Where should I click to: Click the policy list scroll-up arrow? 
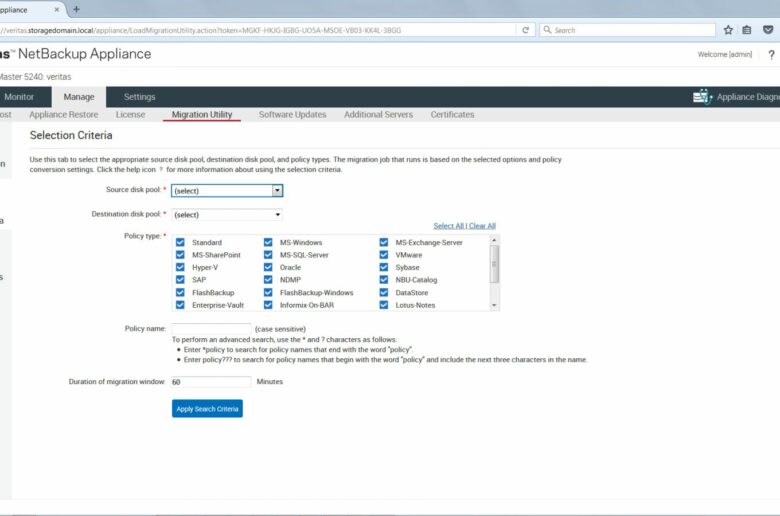(x=494, y=240)
